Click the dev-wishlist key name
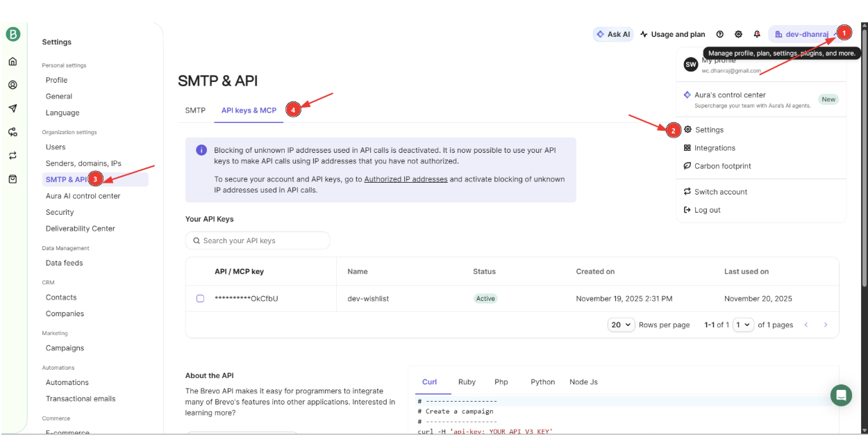The height and width of the screenshot is (442, 868). coord(367,299)
